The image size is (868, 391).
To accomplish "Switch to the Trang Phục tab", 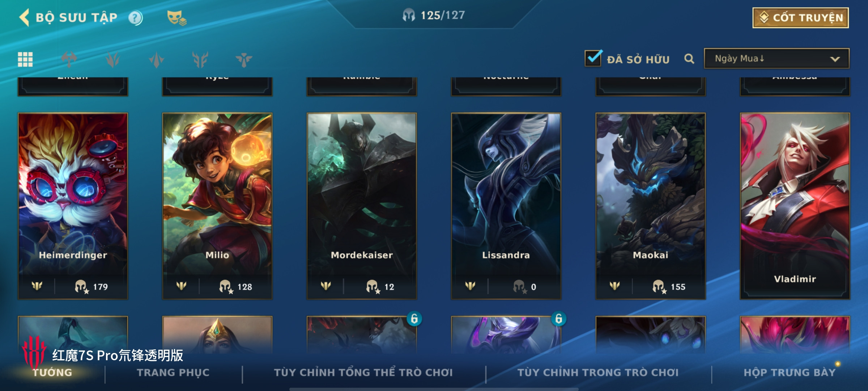I will (173, 373).
